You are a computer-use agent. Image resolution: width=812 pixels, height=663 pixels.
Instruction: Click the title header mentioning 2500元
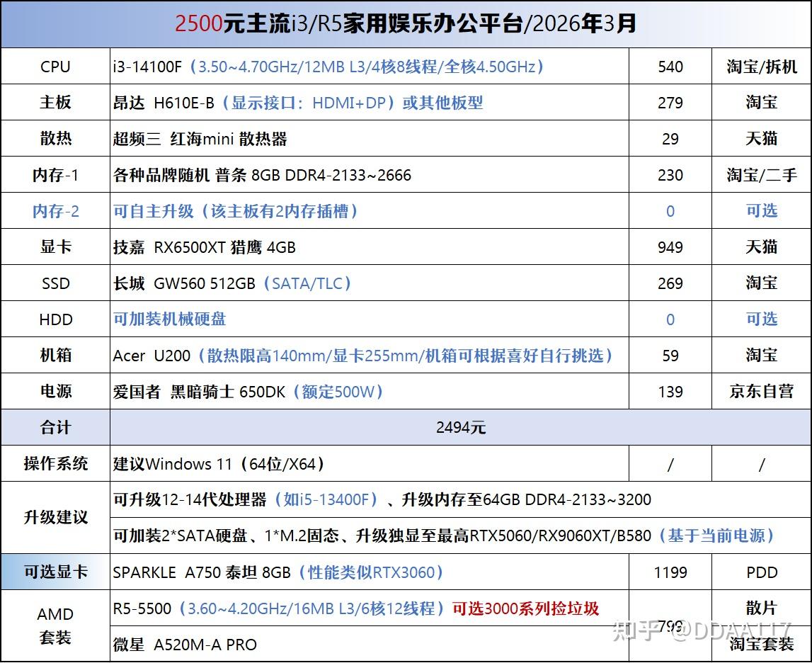coord(406,24)
